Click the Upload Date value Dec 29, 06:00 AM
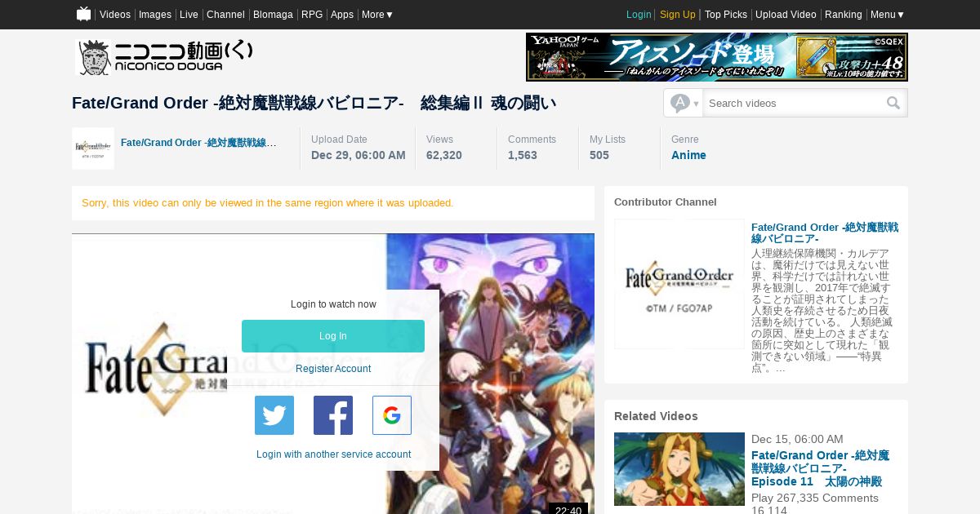The width and height of the screenshot is (980, 514). pyautogui.click(x=359, y=155)
